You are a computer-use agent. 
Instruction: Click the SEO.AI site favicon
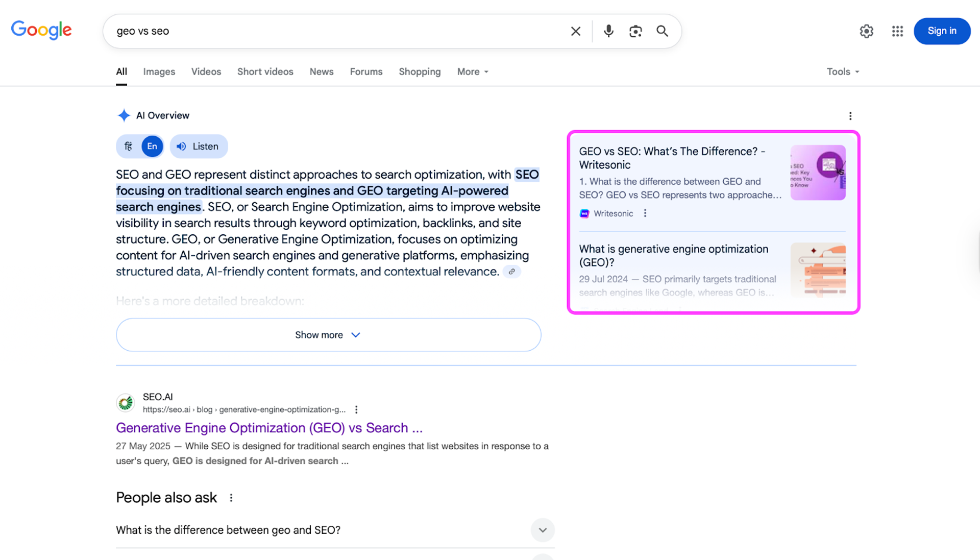point(126,403)
